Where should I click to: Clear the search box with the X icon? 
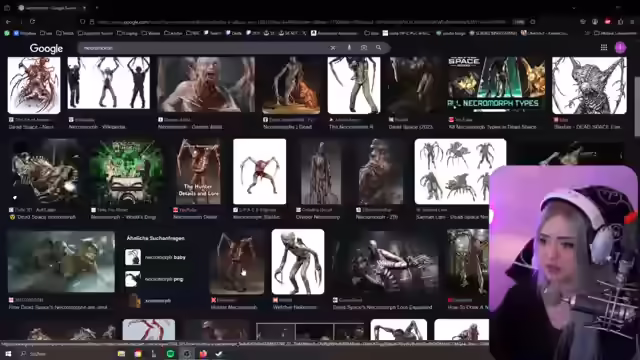click(x=333, y=48)
